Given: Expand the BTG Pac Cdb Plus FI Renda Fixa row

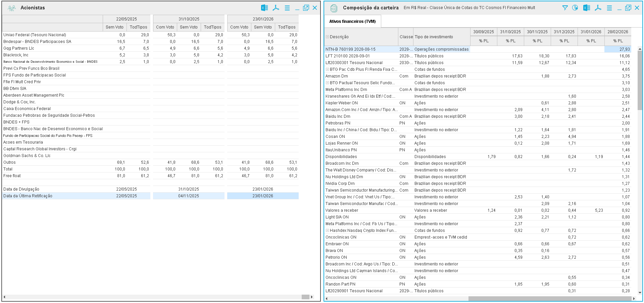Looking at the screenshot, I should tap(327, 69).
